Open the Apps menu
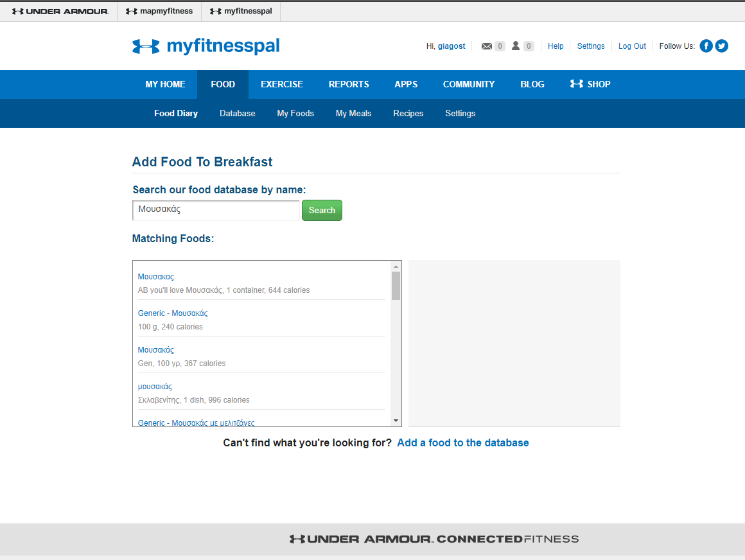 click(406, 84)
